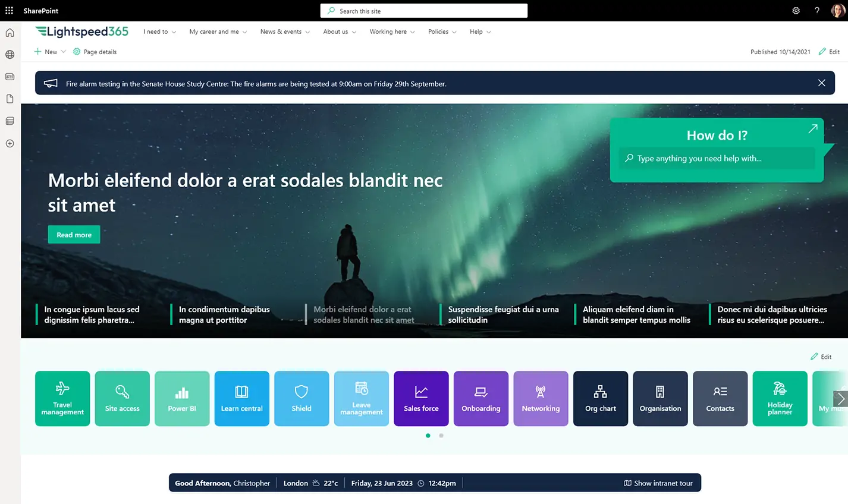Screen dimensions: 848x504
Task: Click the Travel management tile
Action: pos(62,398)
